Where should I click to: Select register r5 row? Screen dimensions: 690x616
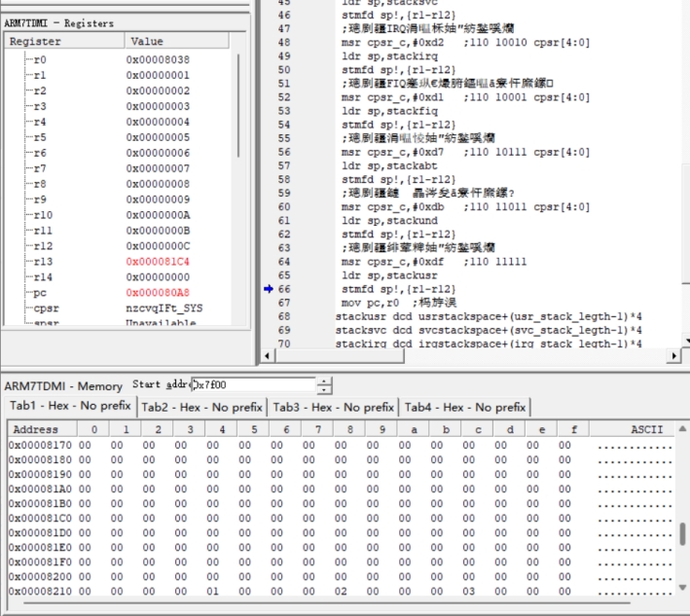tap(118, 137)
